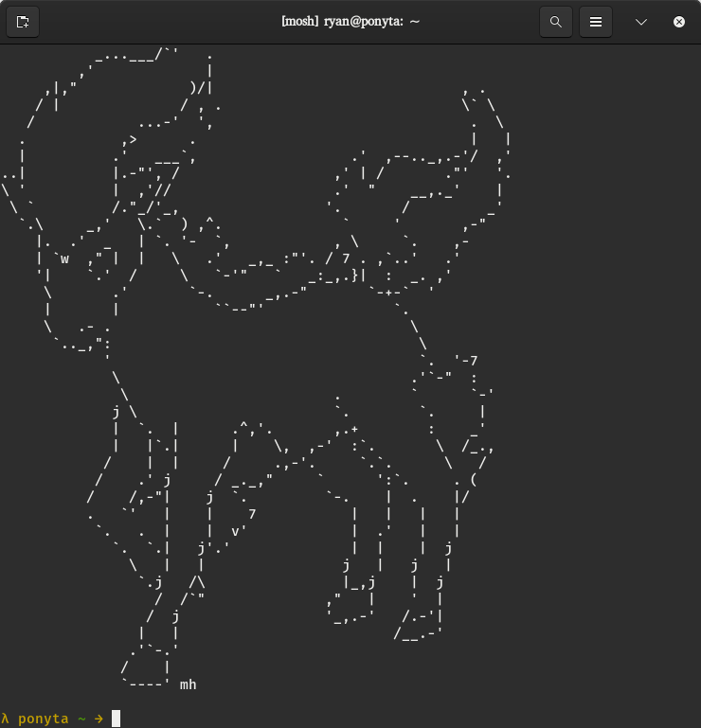
Task: Click the arrow symbol in the prompt
Action: pyautogui.click(x=99, y=718)
